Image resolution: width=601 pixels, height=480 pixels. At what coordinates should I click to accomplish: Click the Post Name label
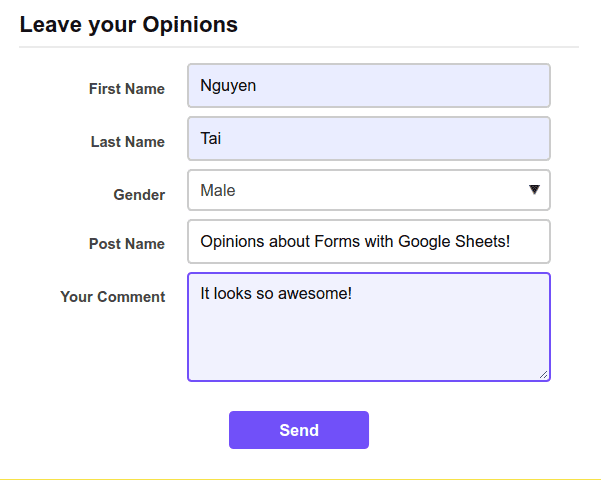point(127,244)
